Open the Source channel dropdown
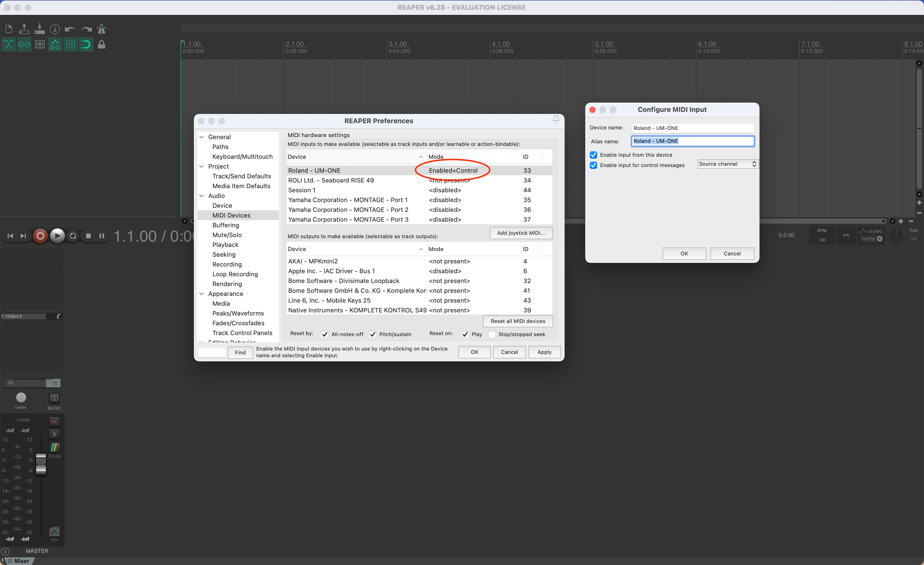924x565 pixels. point(727,164)
